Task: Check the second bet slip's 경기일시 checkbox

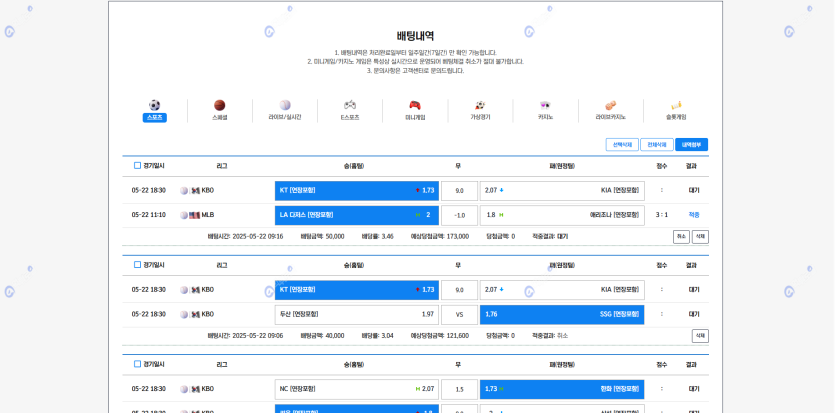Action: click(x=138, y=265)
